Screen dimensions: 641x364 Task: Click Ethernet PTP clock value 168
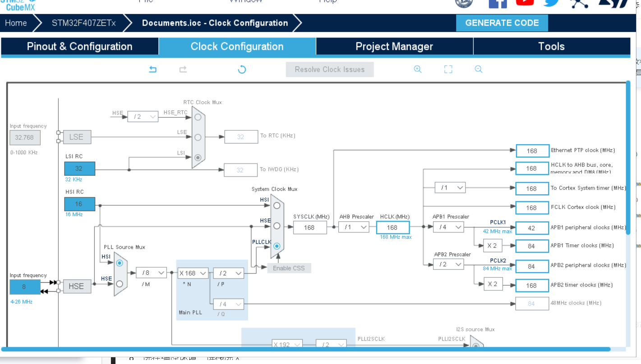coord(531,150)
